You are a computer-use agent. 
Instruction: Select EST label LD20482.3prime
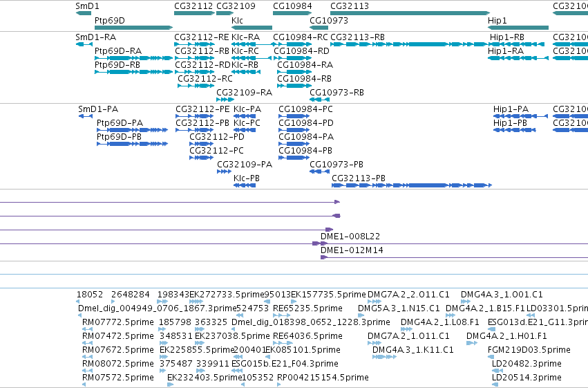tap(527, 364)
